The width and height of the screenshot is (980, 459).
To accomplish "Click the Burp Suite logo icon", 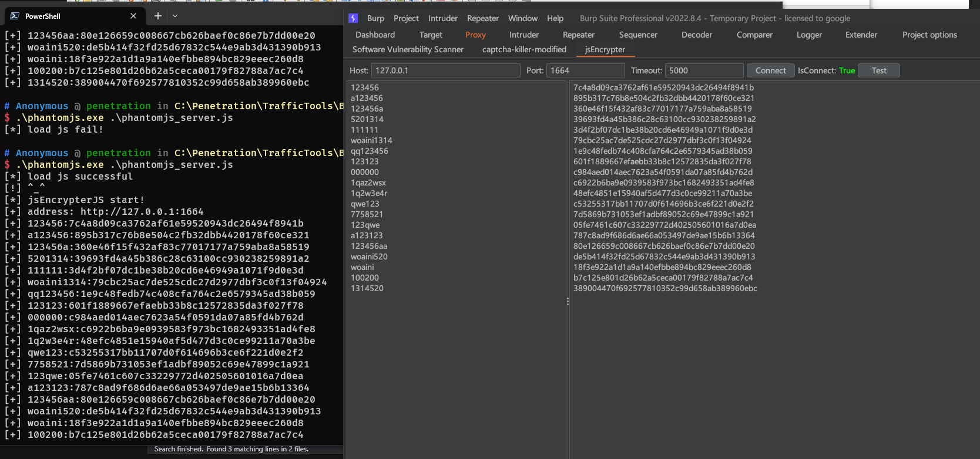I will pos(353,18).
